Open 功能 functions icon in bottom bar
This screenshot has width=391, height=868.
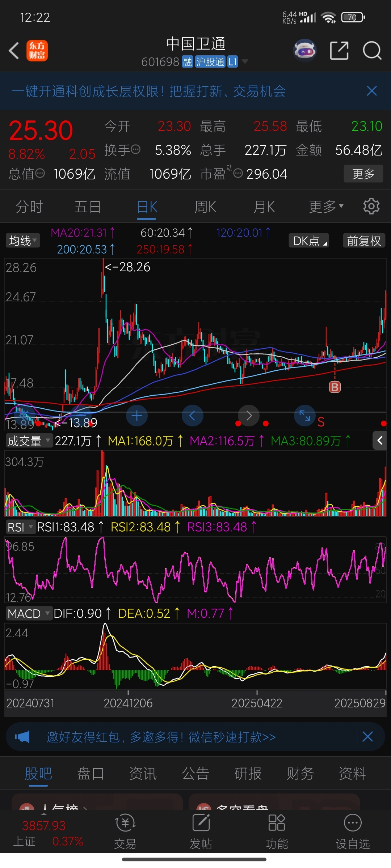[x=277, y=832]
